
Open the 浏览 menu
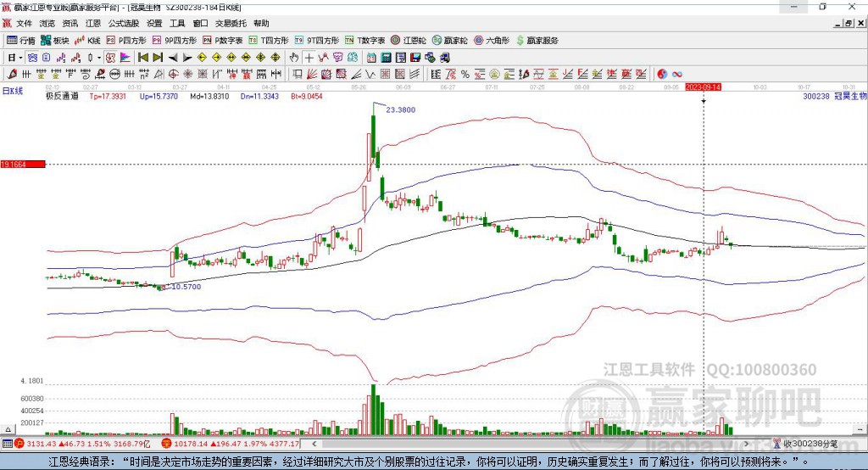pos(47,23)
